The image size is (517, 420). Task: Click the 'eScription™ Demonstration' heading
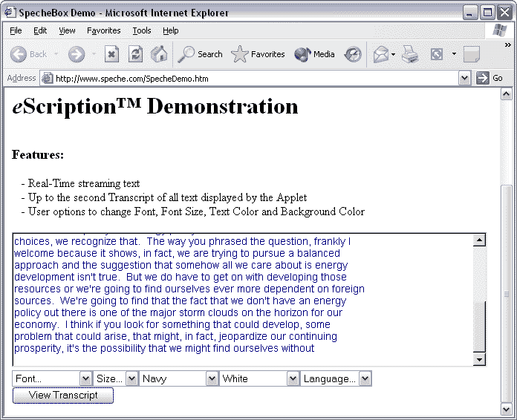tap(155, 106)
